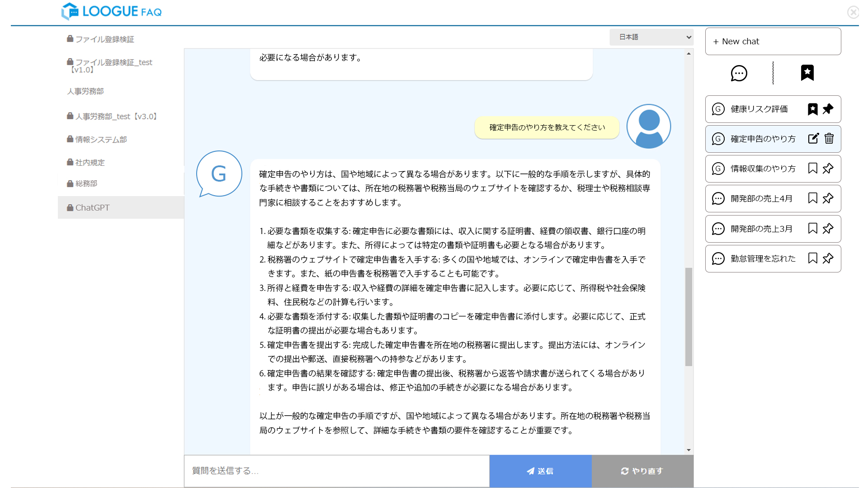Click the 質問を送信する input field
Image resolution: width=868 pixels, height=488 pixels.
coord(336,471)
